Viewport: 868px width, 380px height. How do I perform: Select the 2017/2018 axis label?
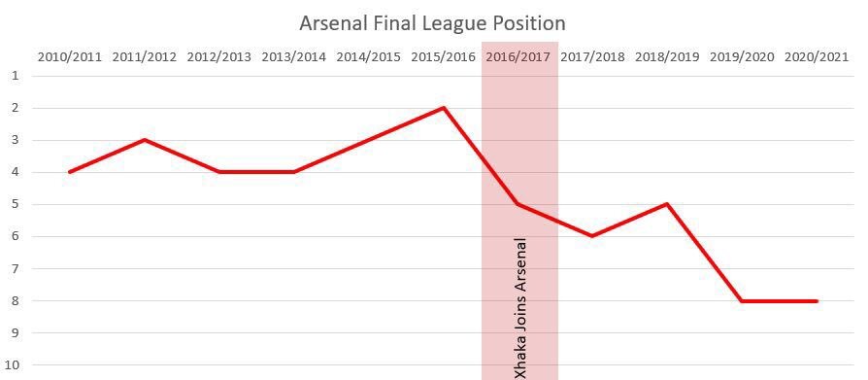pyautogui.click(x=593, y=57)
